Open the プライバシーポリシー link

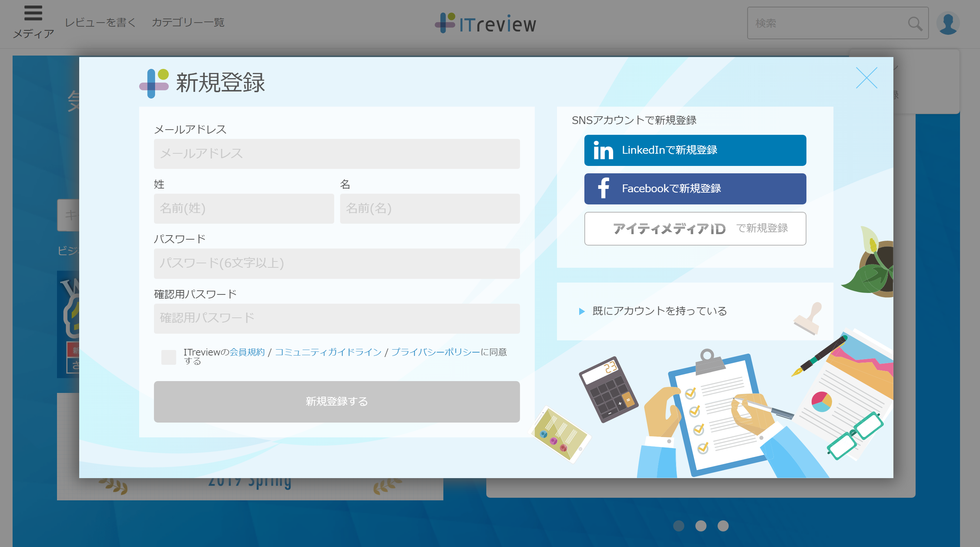coord(436,352)
